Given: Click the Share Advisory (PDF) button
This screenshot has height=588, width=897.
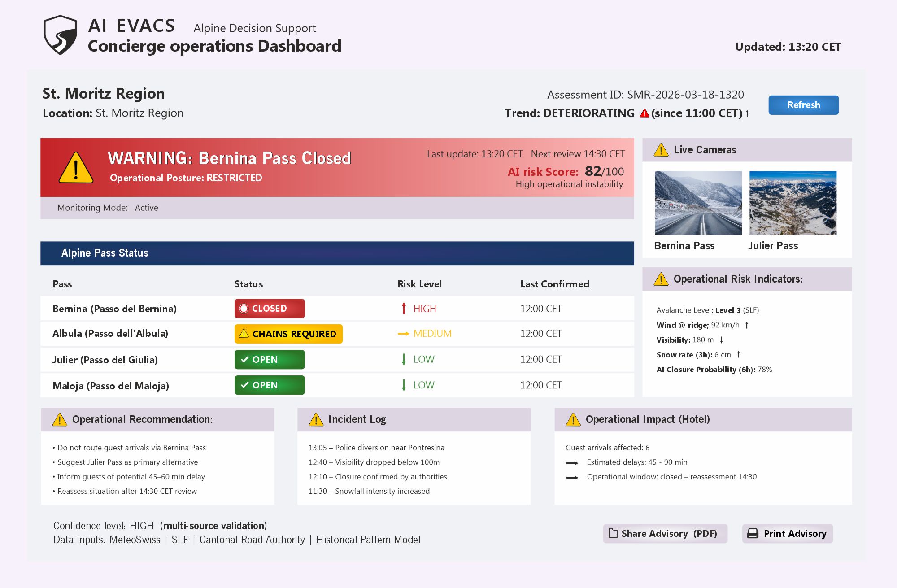Looking at the screenshot, I should click(x=665, y=533).
